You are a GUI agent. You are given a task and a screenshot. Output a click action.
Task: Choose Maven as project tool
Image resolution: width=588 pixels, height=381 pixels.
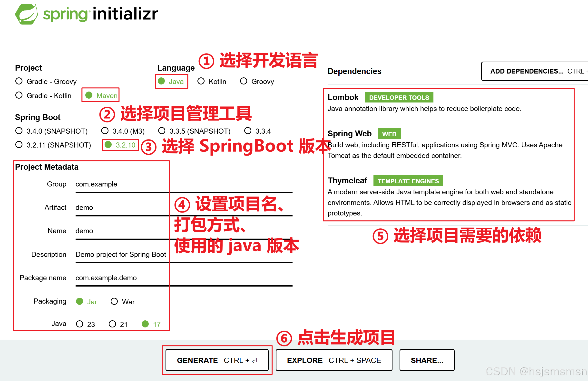89,95
